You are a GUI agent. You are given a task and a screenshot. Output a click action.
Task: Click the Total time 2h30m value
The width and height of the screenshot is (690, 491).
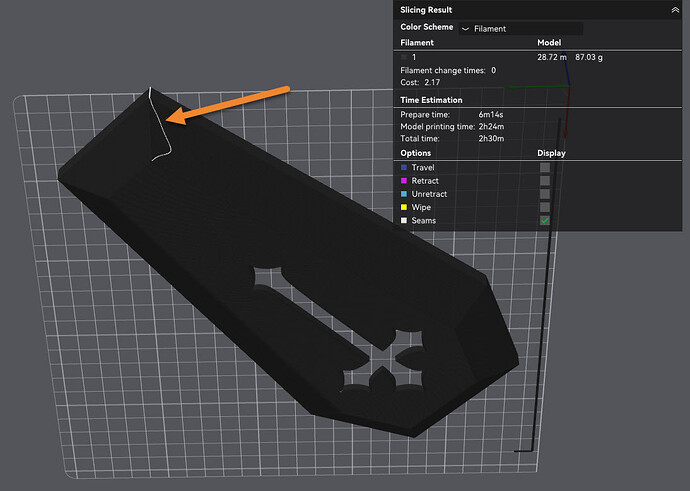pos(491,139)
